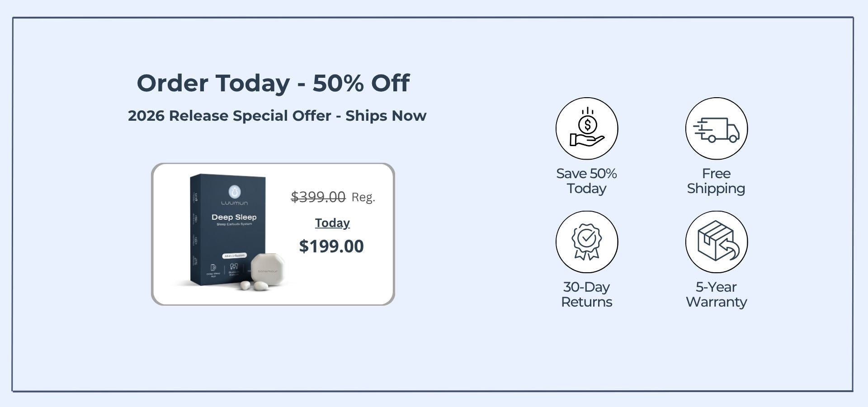This screenshot has height=407, width=868.
Task: Click the Reg. label next to old price
Action: 363,197
